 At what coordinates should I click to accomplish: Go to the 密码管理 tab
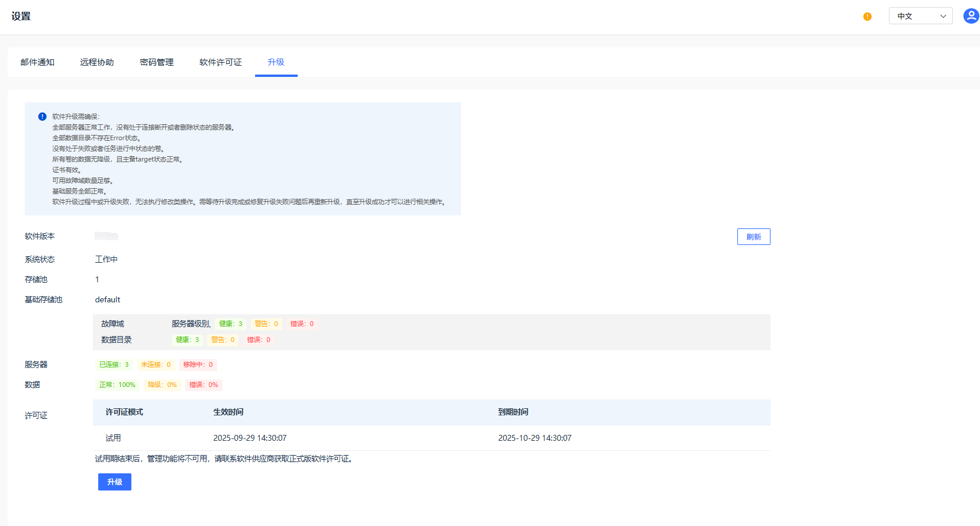(157, 62)
